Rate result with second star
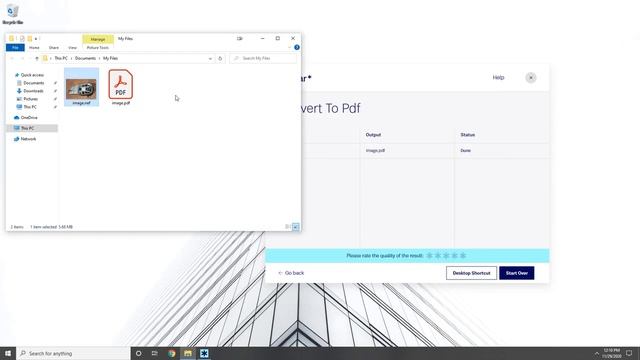The width and height of the screenshot is (640, 360). click(438, 256)
